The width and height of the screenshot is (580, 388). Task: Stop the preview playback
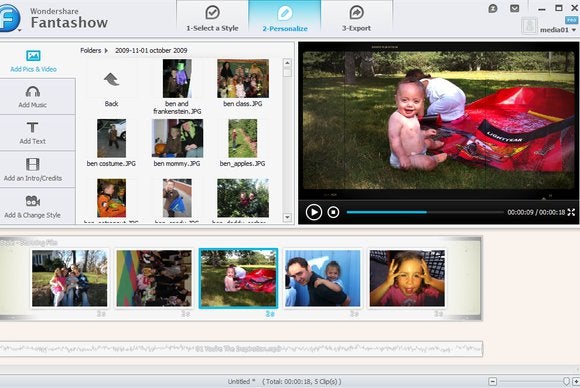click(333, 212)
